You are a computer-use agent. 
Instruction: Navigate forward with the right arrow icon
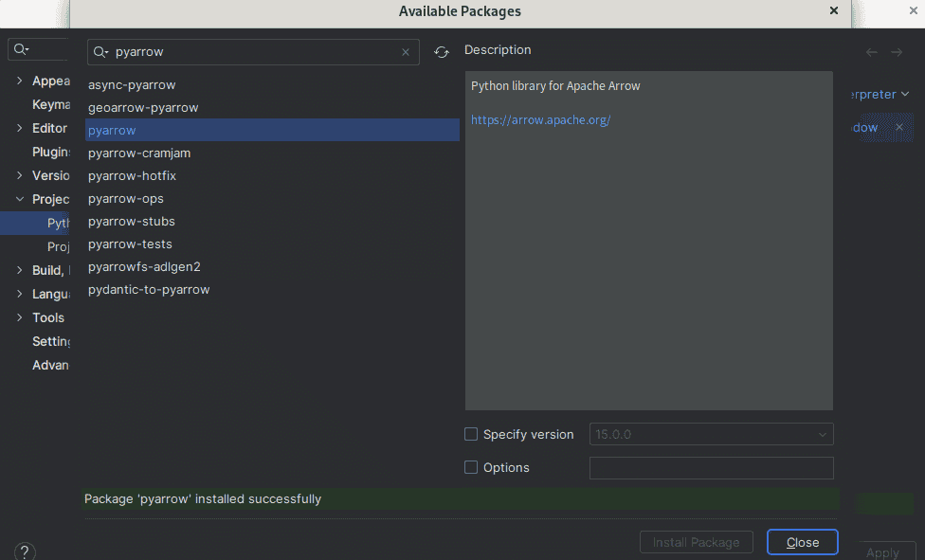(897, 52)
